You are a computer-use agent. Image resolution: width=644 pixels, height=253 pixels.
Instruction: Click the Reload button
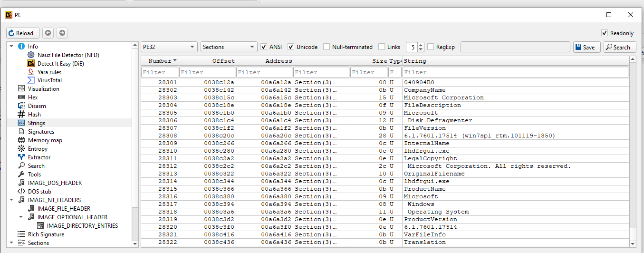click(x=23, y=33)
